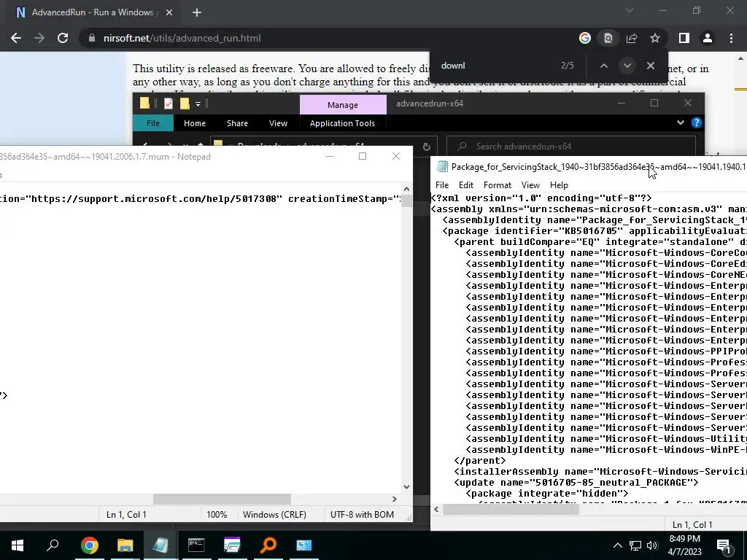
Task: Bookmark this page with the star icon
Action: [655, 38]
